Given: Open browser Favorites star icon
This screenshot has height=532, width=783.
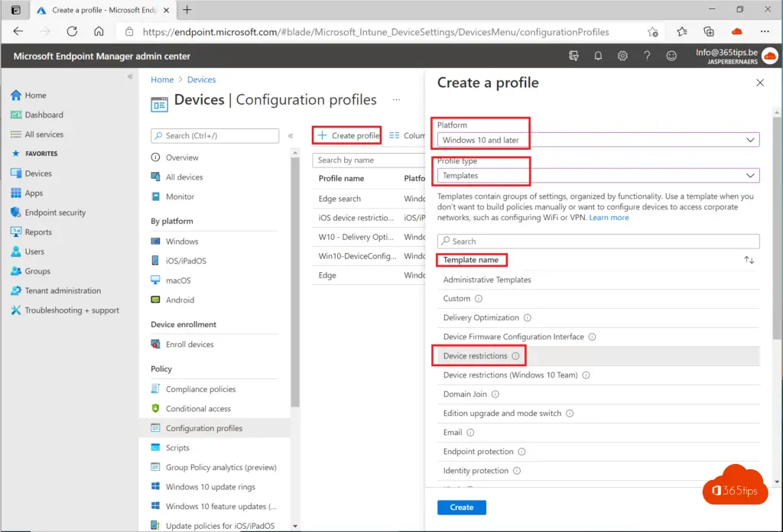Looking at the screenshot, I should click(x=681, y=32).
